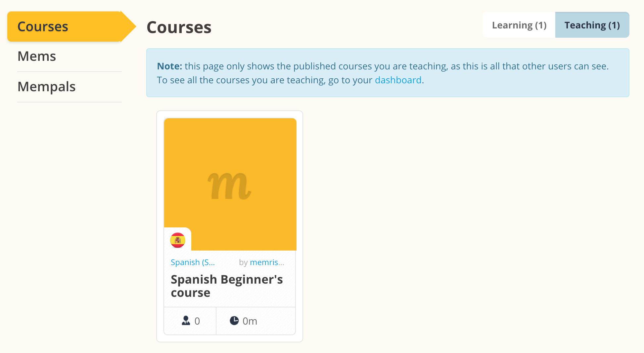Click the clock time icon
This screenshot has height=353, width=644.
pos(234,321)
